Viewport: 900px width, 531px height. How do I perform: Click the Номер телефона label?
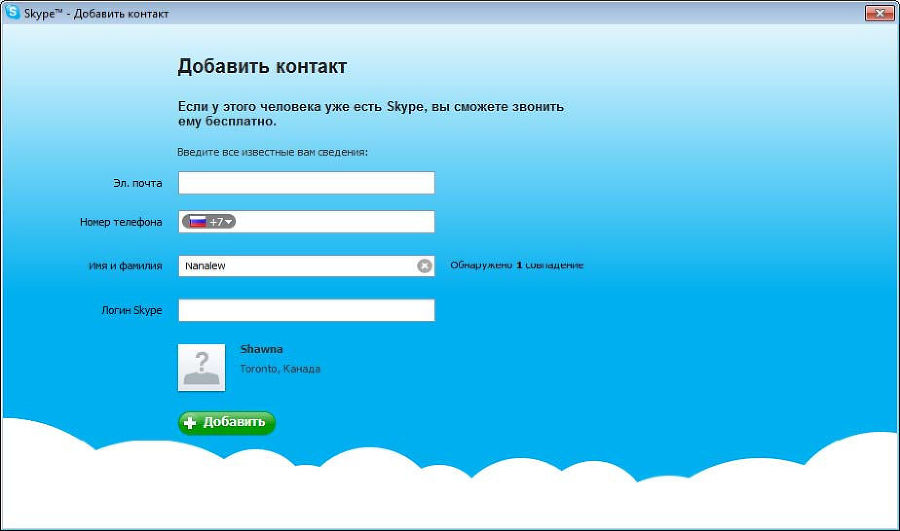click(x=120, y=223)
